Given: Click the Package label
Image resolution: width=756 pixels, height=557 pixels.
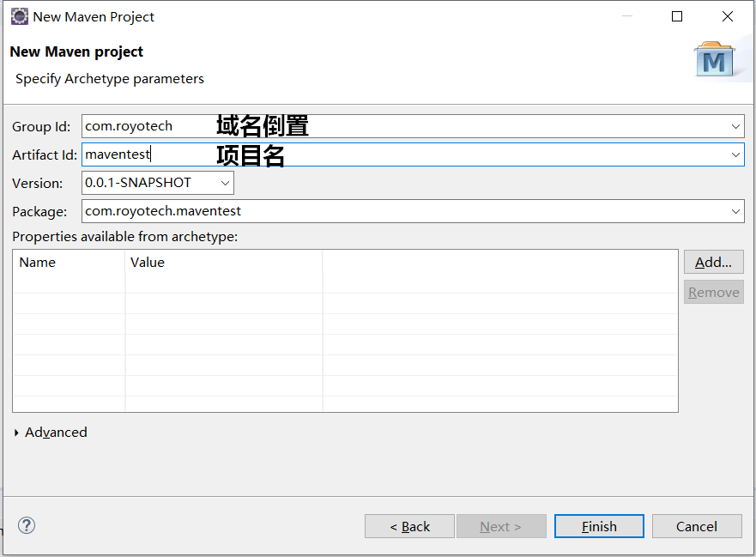Looking at the screenshot, I should point(39,212).
